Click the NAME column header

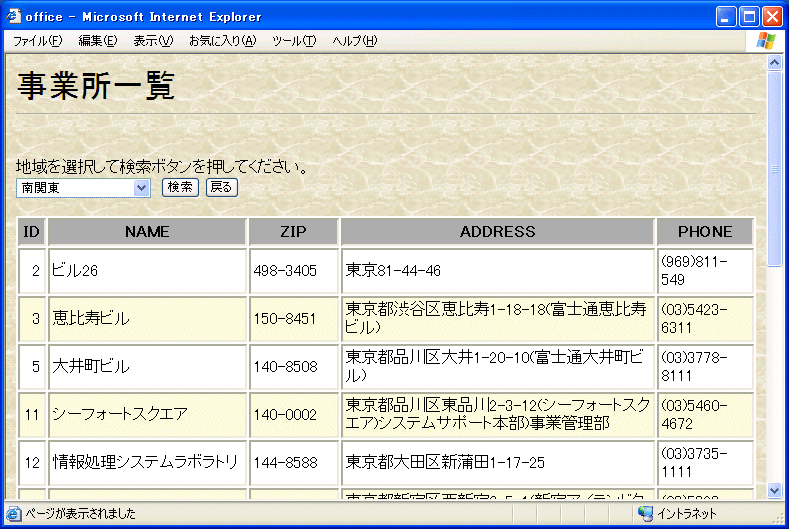click(147, 232)
